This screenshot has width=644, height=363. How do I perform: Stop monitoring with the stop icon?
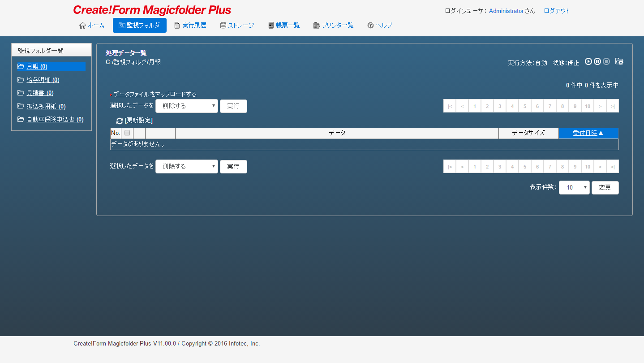606,61
